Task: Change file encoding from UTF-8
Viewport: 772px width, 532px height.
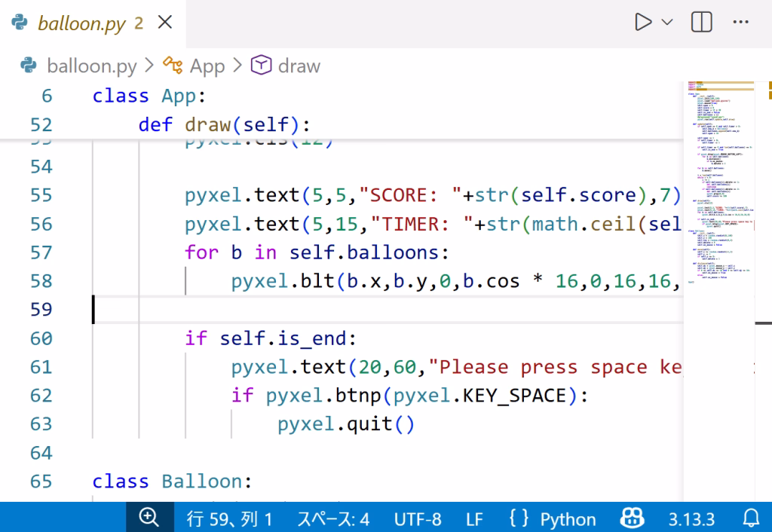Action: pyautogui.click(x=418, y=518)
